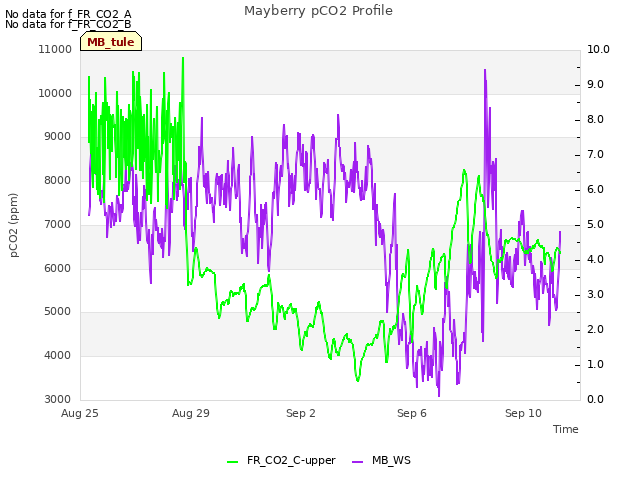Click the 11000 left axis value
This screenshot has width=640, height=480.
coord(55,50)
